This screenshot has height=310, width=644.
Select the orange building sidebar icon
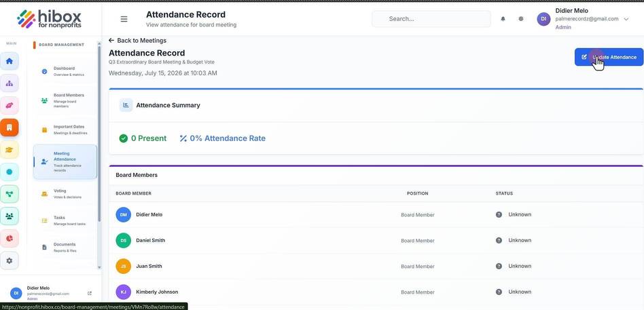click(x=10, y=128)
